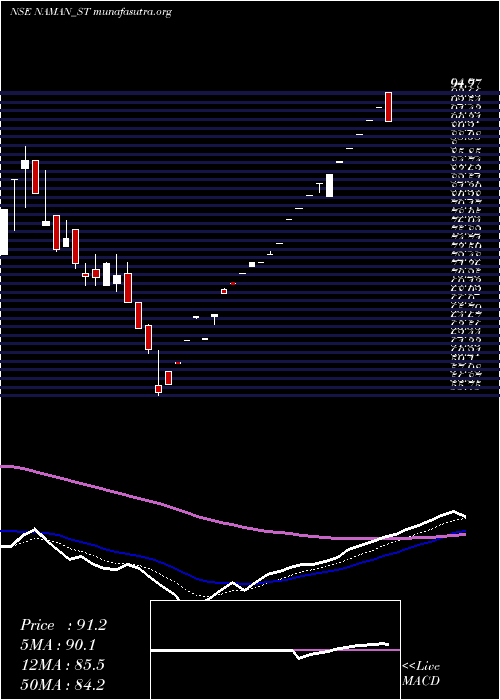Click the '12MA : 85.5' value

click(x=63, y=665)
